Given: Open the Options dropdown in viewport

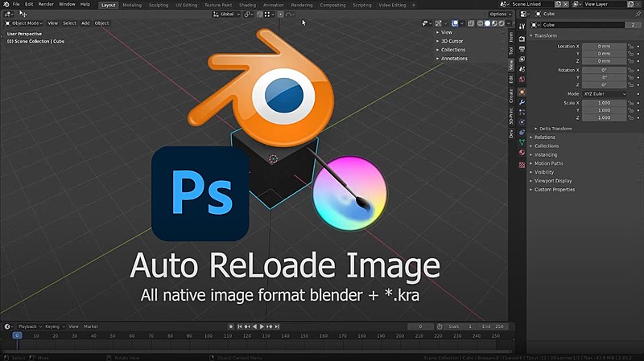Looking at the screenshot, I should (x=500, y=14).
